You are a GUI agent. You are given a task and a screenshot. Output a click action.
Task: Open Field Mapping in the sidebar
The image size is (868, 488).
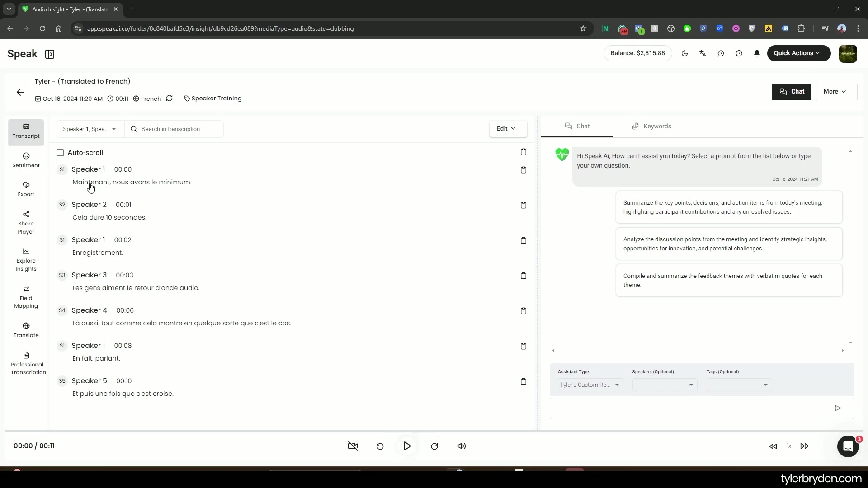[26, 297]
